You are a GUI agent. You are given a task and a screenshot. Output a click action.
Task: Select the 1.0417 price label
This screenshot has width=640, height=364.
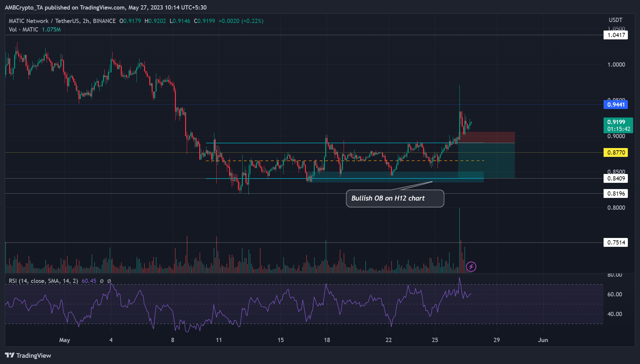click(x=616, y=35)
